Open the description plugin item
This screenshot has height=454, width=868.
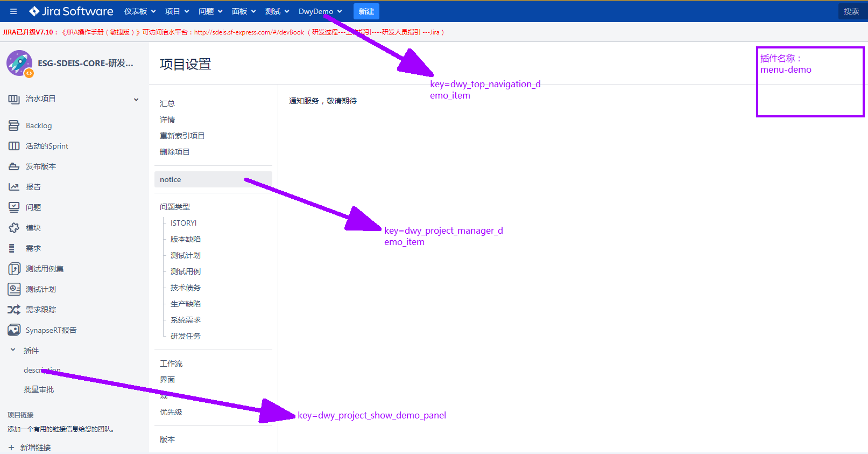(42, 370)
